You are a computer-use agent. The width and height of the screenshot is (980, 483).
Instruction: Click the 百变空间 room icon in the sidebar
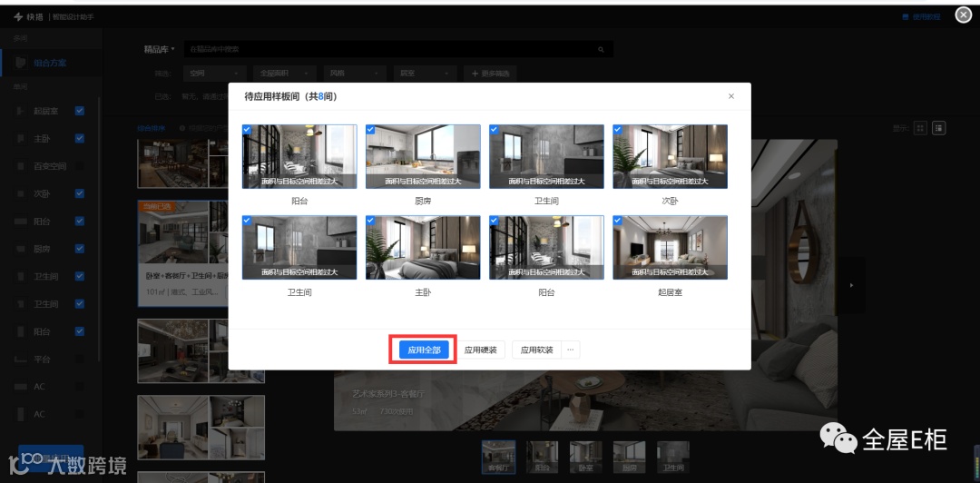pyautogui.click(x=21, y=166)
